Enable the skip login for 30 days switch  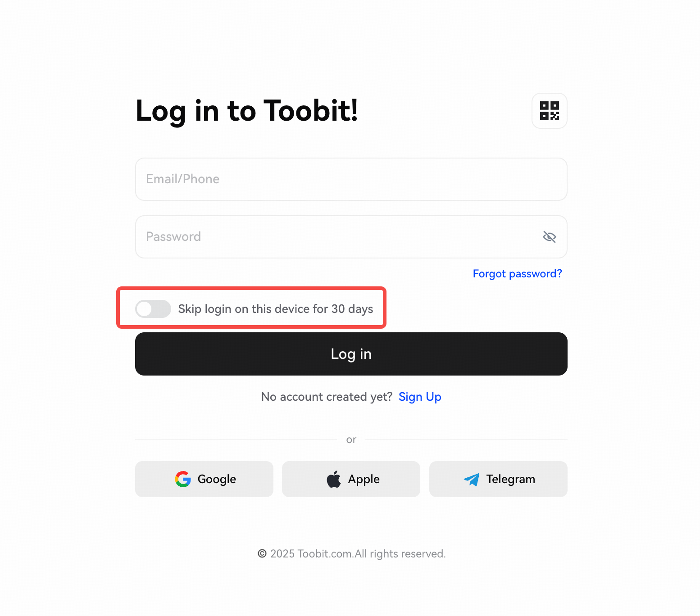tap(153, 309)
